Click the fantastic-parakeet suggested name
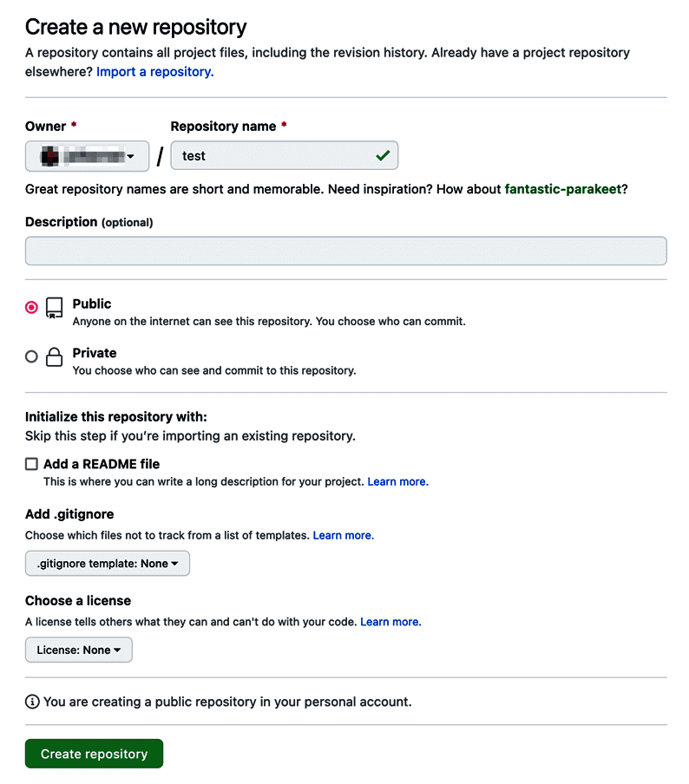Image resolution: width=689 pixels, height=784 pixels. (561, 189)
